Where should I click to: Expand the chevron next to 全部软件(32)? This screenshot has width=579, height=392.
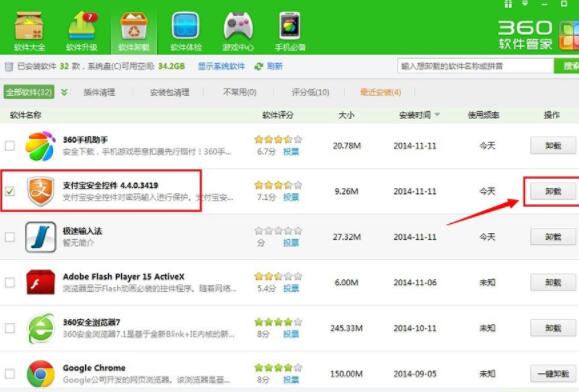(64, 92)
